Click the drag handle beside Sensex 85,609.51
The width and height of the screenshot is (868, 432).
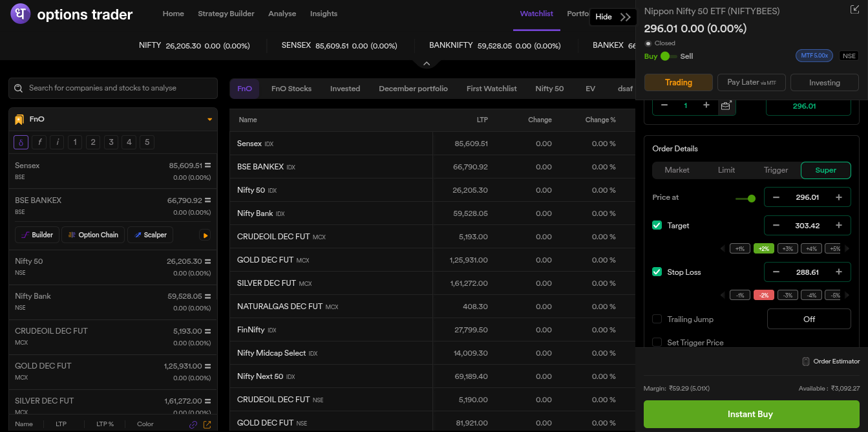(208, 166)
